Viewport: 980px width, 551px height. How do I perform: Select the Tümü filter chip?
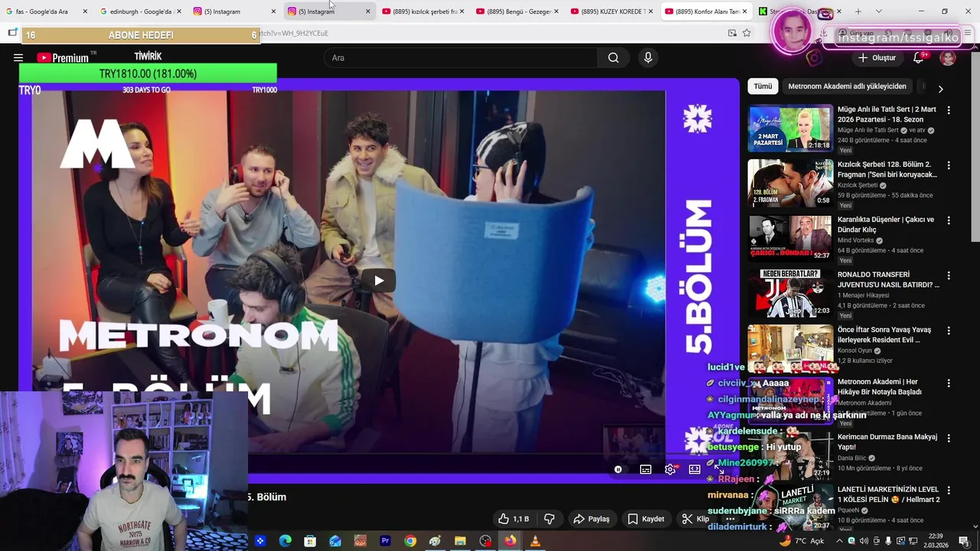tap(763, 86)
